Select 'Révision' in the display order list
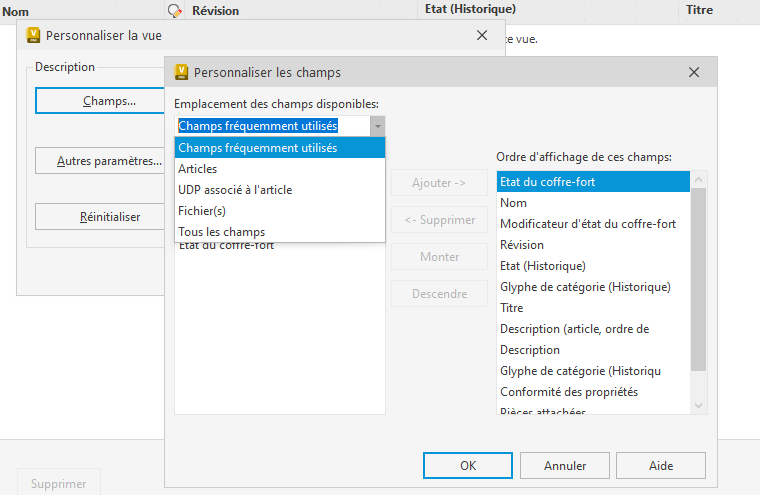The width and height of the screenshot is (760, 495). click(522, 245)
